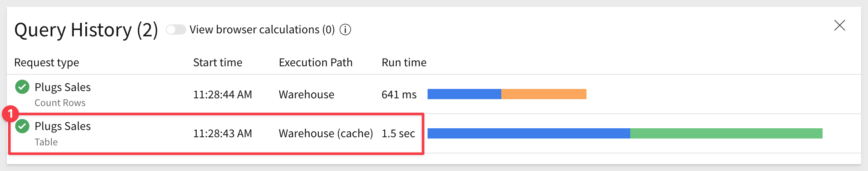This screenshot has height=171, width=868.
Task: Click the Start time column header
Action: point(218,62)
